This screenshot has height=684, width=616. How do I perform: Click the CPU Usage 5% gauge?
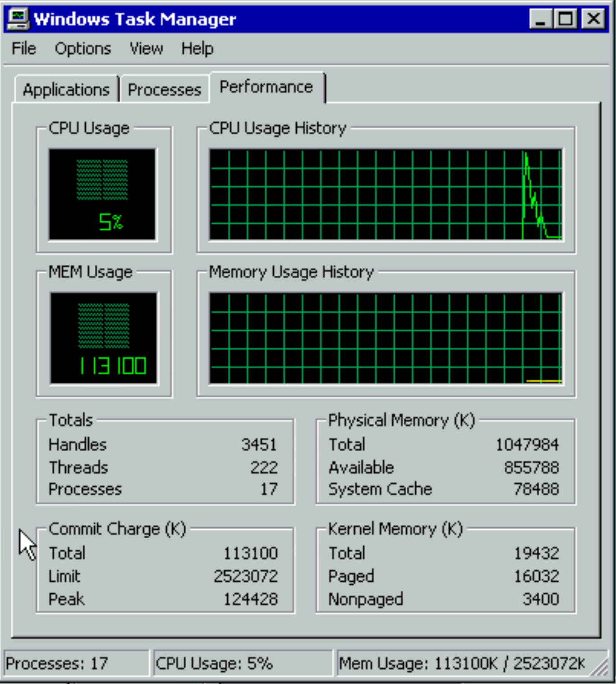coord(102,194)
